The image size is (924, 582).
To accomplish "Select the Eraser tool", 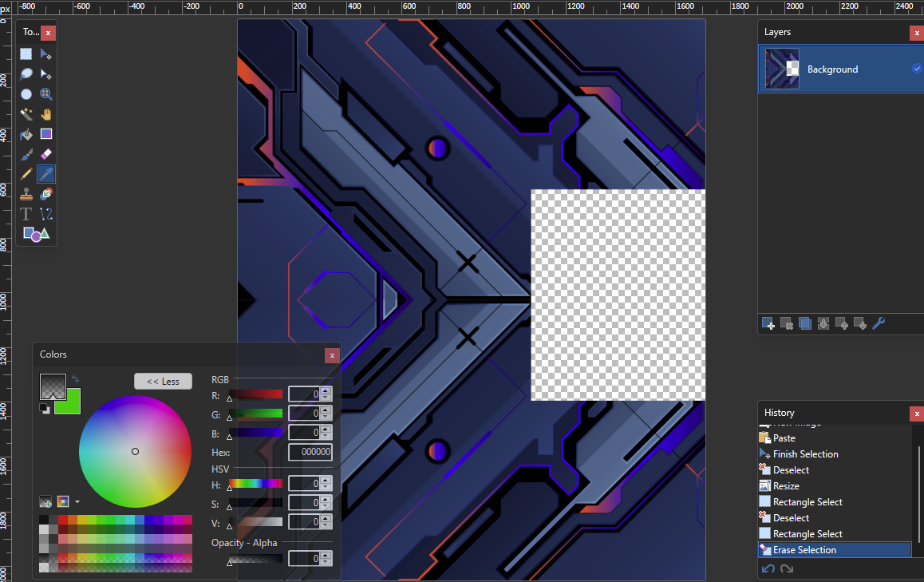I will pos(46,155).
